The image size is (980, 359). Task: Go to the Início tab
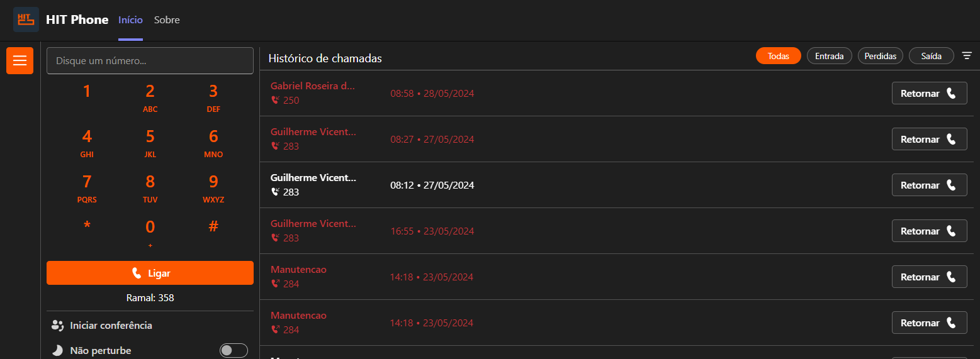(130, 20)
